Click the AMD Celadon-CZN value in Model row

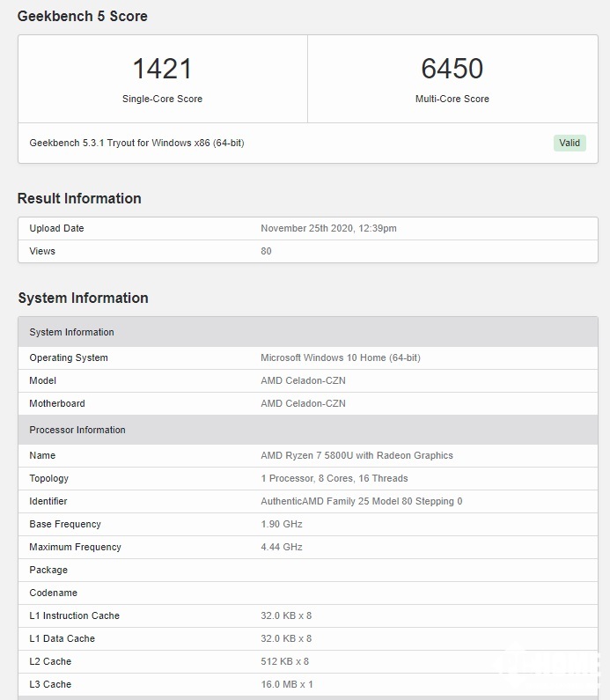(303, 380)
